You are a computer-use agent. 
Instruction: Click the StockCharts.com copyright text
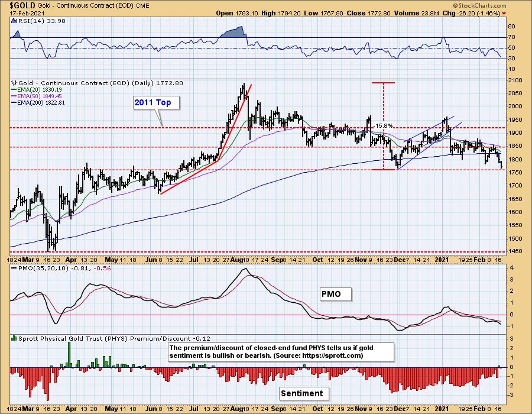point(479,5)
